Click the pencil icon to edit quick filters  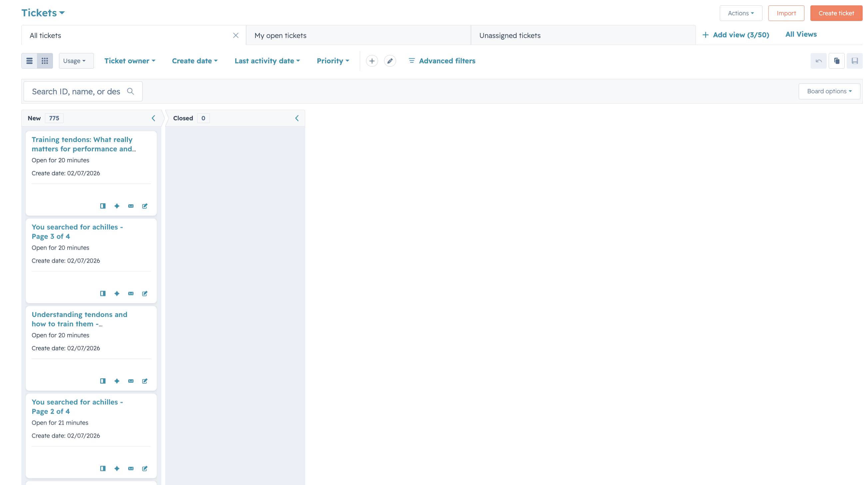coord(390,61)
